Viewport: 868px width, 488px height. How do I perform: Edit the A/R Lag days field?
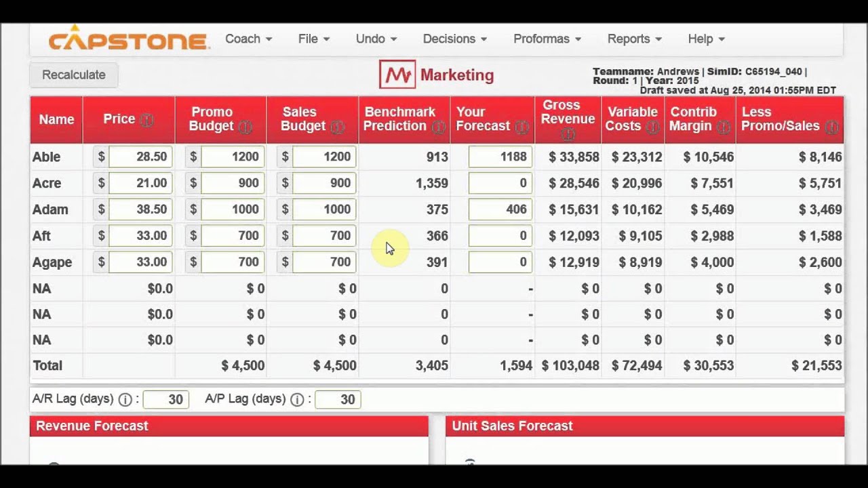point(166,399)
